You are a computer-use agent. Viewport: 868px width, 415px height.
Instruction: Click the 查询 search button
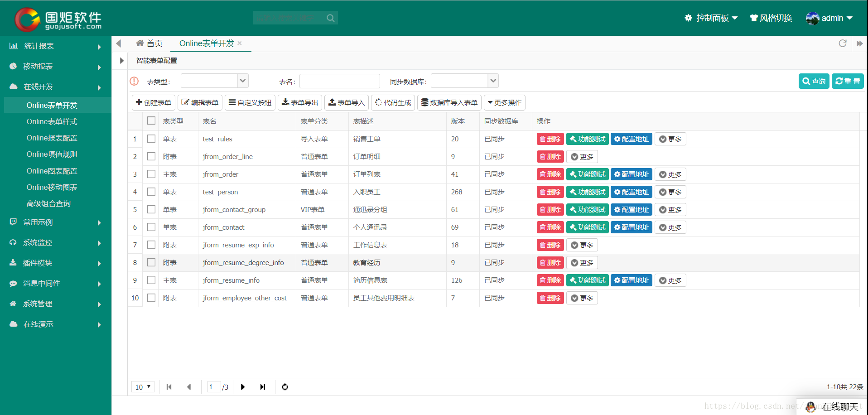(x=814, y=81)
